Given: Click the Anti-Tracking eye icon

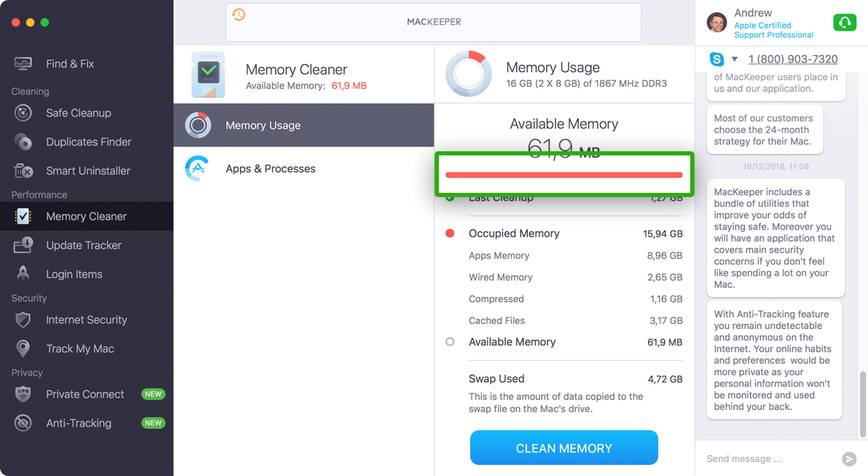Looking at the screenshot, I should pyautogui.click(x=23, y=423).
